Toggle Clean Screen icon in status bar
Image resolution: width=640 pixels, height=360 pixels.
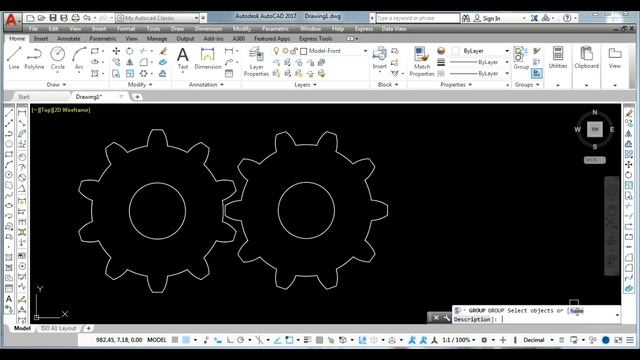(618, 340)
